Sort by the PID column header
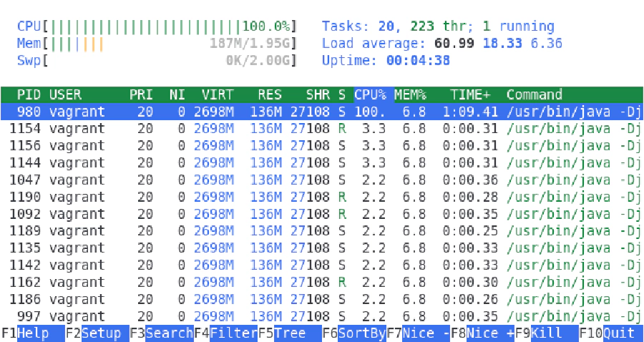644x342 pixels. coord(29,95)
